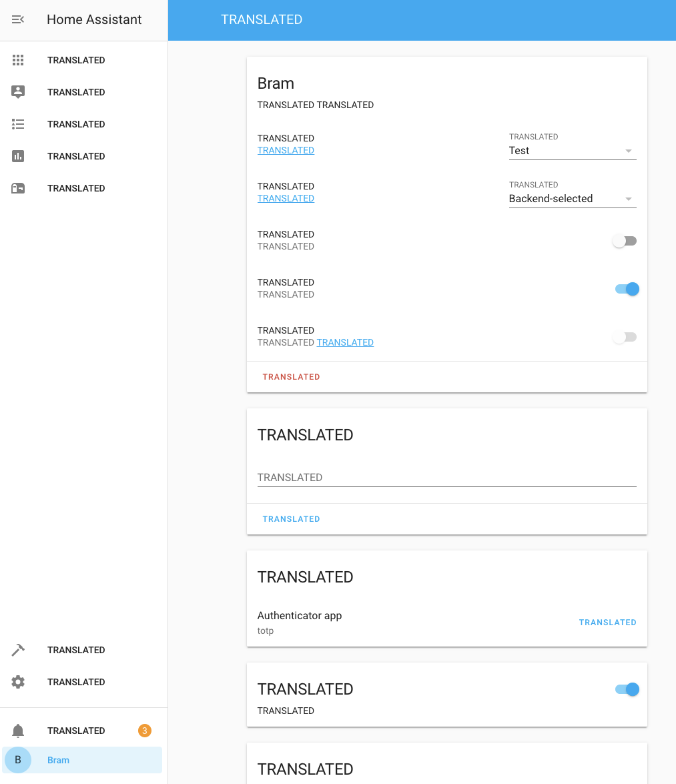Click the TRANSLATED link next to Authenticator app totp

tap(607, 622)
